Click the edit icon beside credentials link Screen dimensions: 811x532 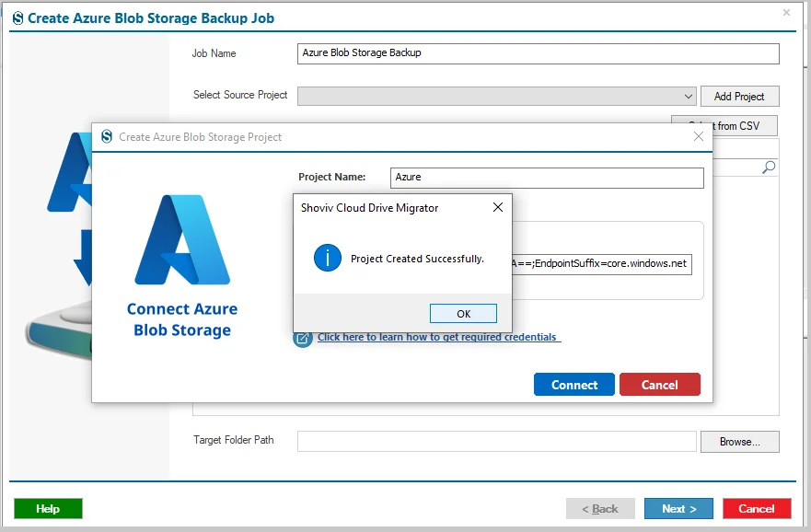(x=303, y=339)
